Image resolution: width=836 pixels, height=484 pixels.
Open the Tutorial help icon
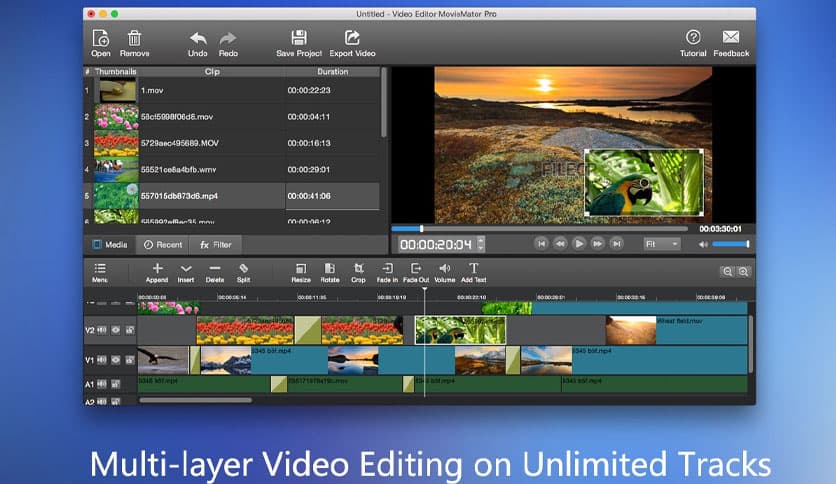coord(693,43)
